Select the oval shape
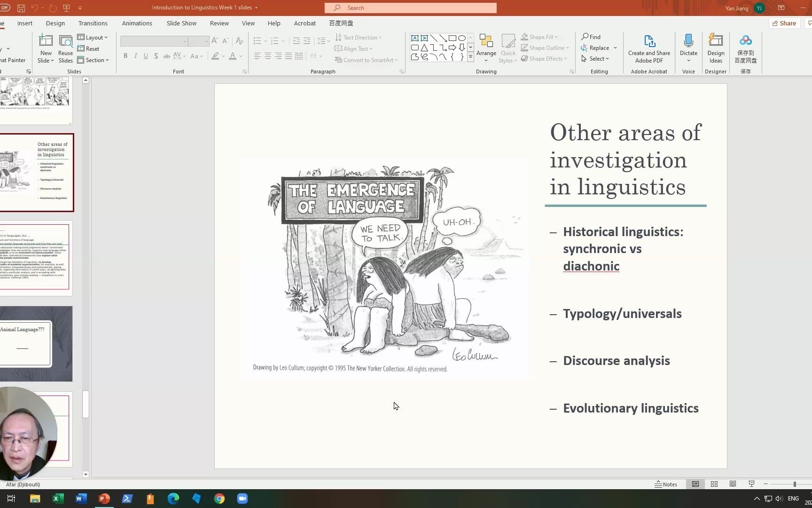 coord(462,38)
